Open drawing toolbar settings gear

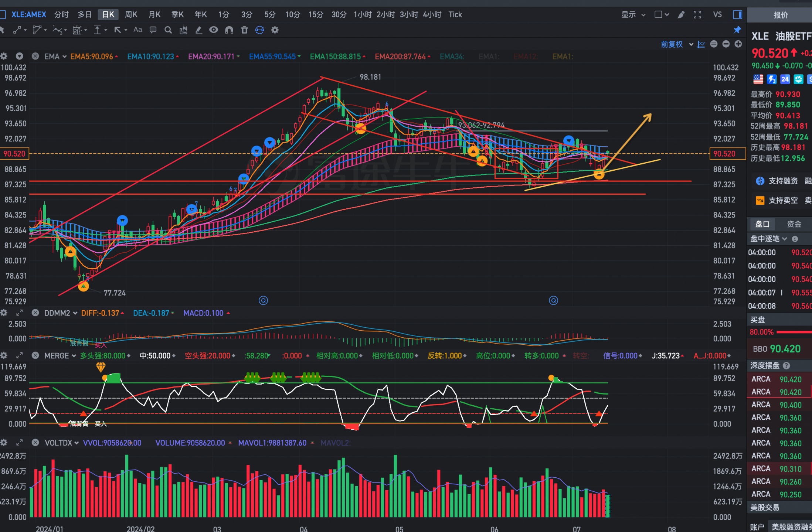(x=275, y=30)
